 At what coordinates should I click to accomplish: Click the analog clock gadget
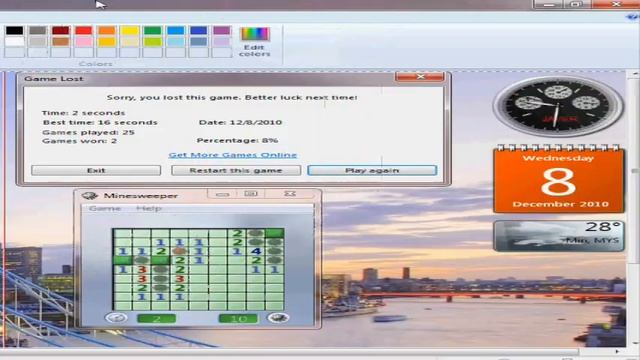pos(558,106)
